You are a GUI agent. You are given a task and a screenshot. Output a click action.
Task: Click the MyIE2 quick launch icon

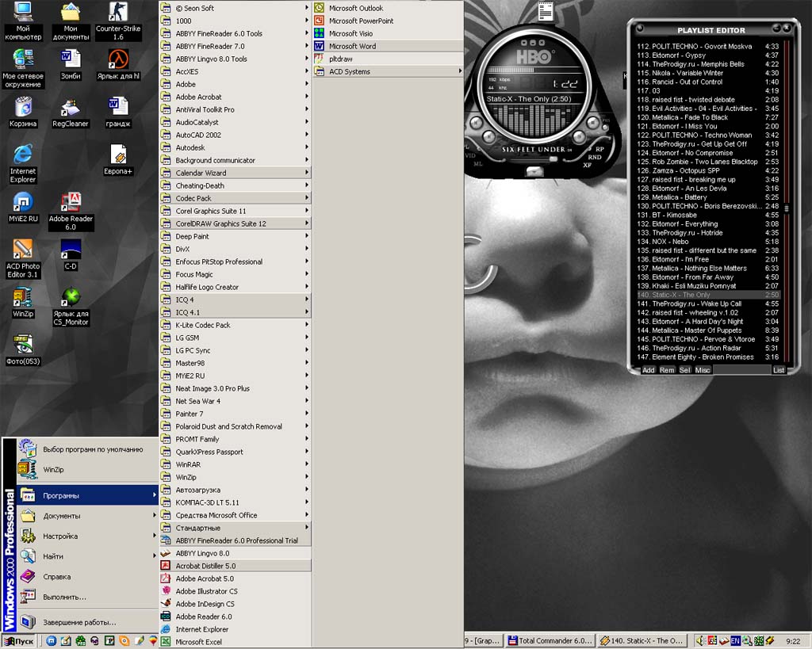pos(52,641)
